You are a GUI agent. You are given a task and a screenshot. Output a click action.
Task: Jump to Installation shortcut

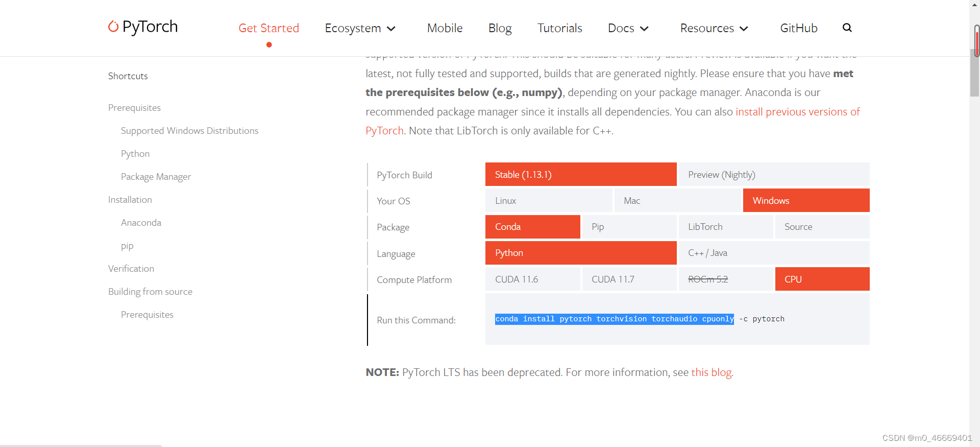pos(130,200)
